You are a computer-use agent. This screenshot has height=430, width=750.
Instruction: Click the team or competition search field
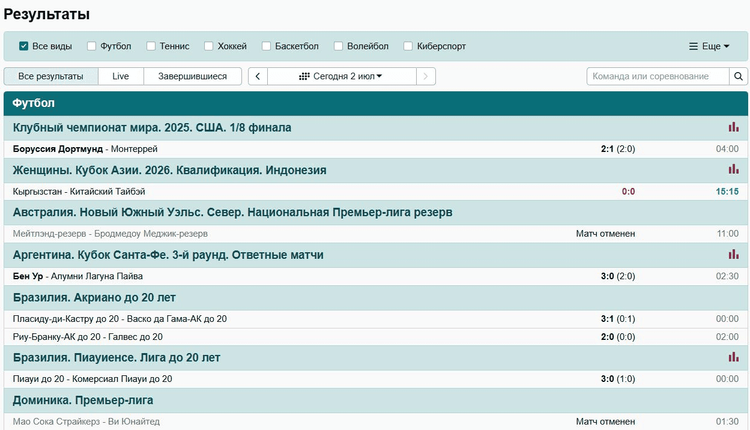point(657,76)
